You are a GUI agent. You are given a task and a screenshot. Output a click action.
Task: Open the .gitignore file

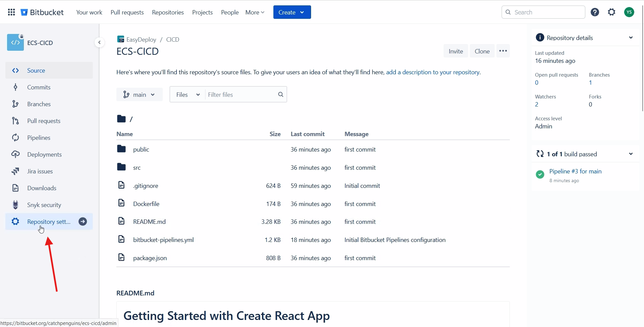146,186
